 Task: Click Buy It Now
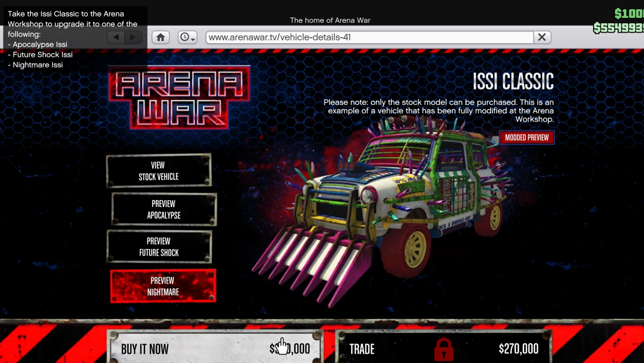[215, 347]
